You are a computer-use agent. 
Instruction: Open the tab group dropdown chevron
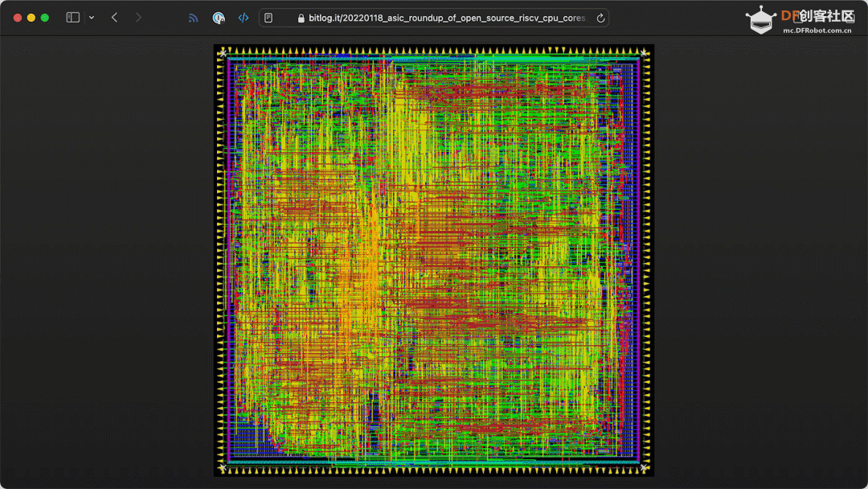point(92,18)
